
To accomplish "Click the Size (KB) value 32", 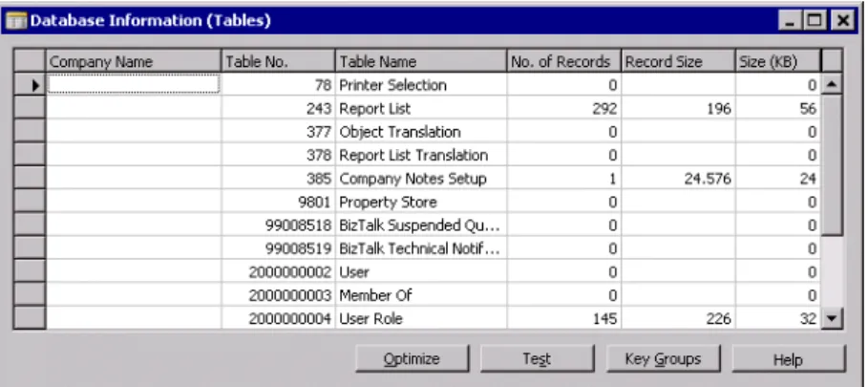I will tap(778, 318).
